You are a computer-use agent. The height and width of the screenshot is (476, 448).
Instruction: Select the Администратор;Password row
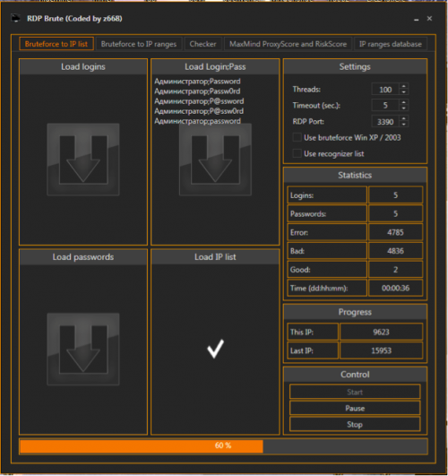point(197,82)
